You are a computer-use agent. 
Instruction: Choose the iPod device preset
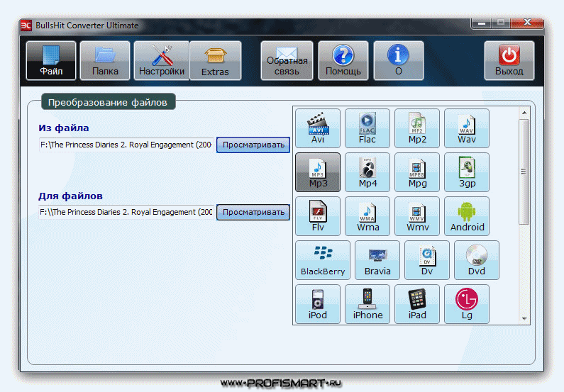[x=318, y=304]
